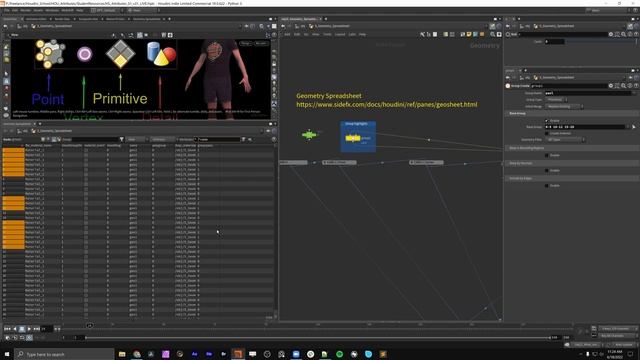Click the spreadsheet attribute filter text field
Screen dimensions: 640x360
coord(219,140)
